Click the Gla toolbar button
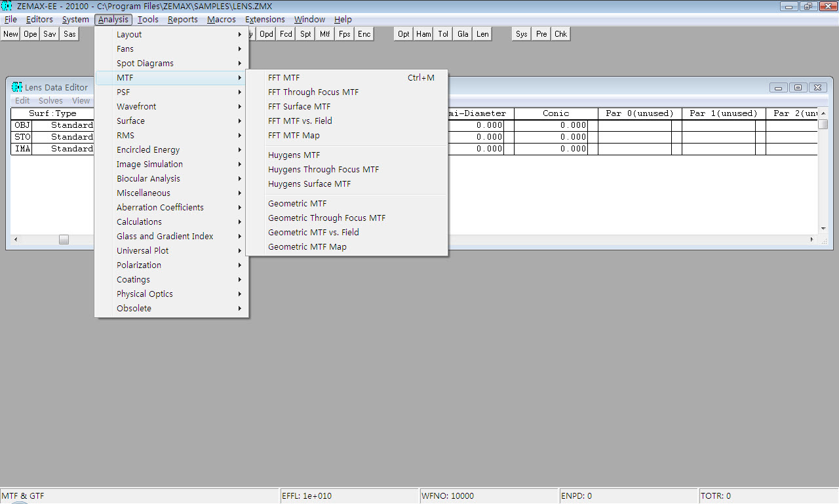The width and height of the screenshot is (839, 504). (x=463, y=34)
